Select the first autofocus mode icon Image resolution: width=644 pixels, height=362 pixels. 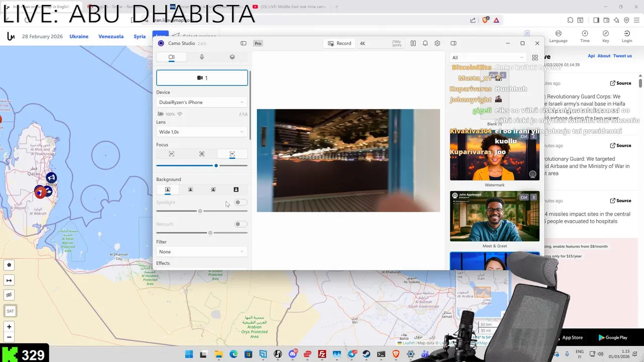pos(172,154)
